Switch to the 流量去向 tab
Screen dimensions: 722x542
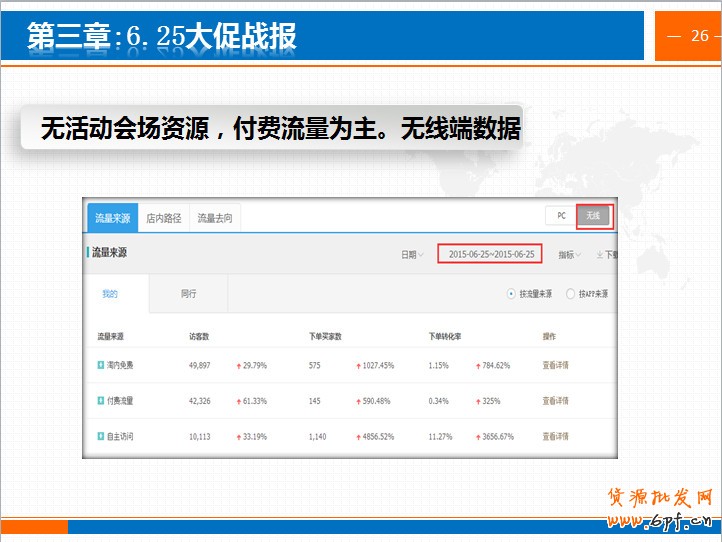pyautogui.click(x=214, y=218)
